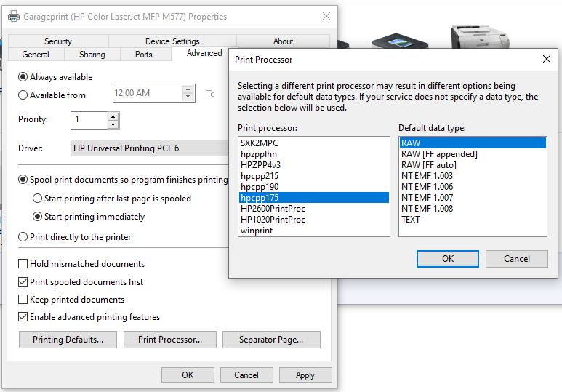562x392 pixels.
Task: Select HP1020PrintProc in the list
Action: coord(313,220)
